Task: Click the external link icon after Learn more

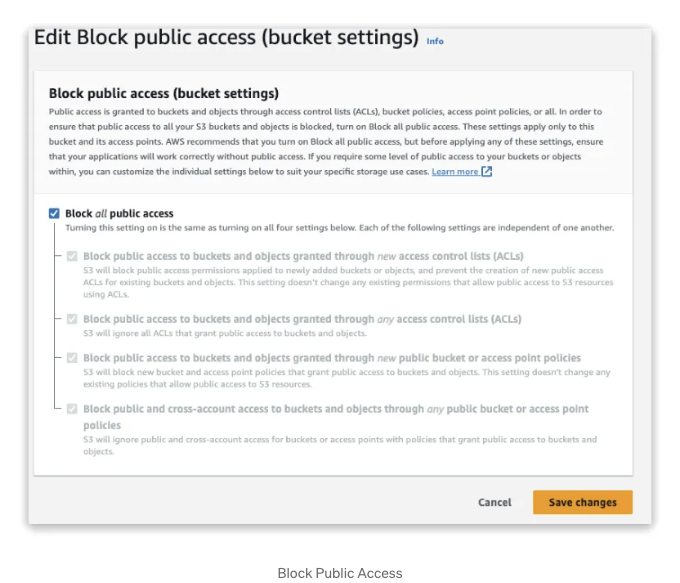Action: click(x=487, y=171)
